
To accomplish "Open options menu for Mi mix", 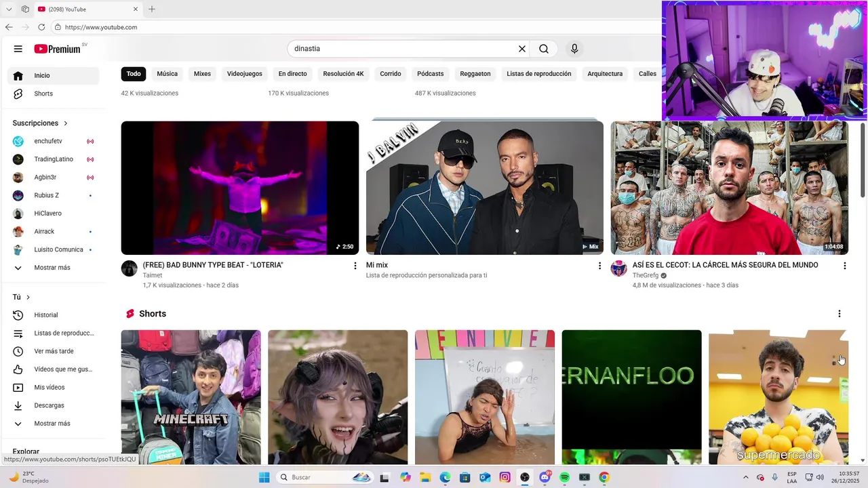I will click(599, 266).
